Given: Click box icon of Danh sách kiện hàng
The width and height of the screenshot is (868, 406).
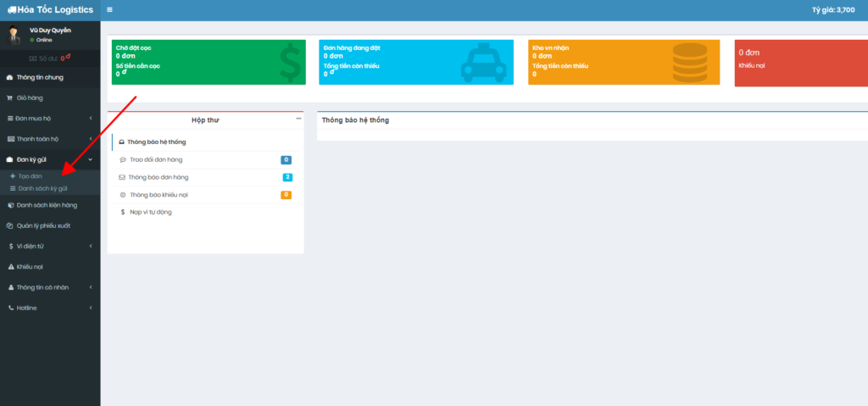Looking at the screenshot, I should pos(10,205).
